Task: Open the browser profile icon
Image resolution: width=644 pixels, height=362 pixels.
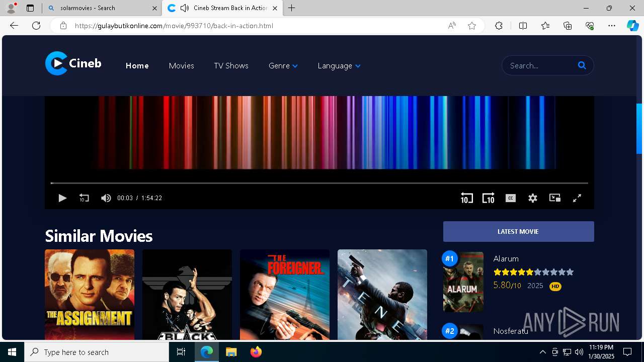Action: coord(11,8)
